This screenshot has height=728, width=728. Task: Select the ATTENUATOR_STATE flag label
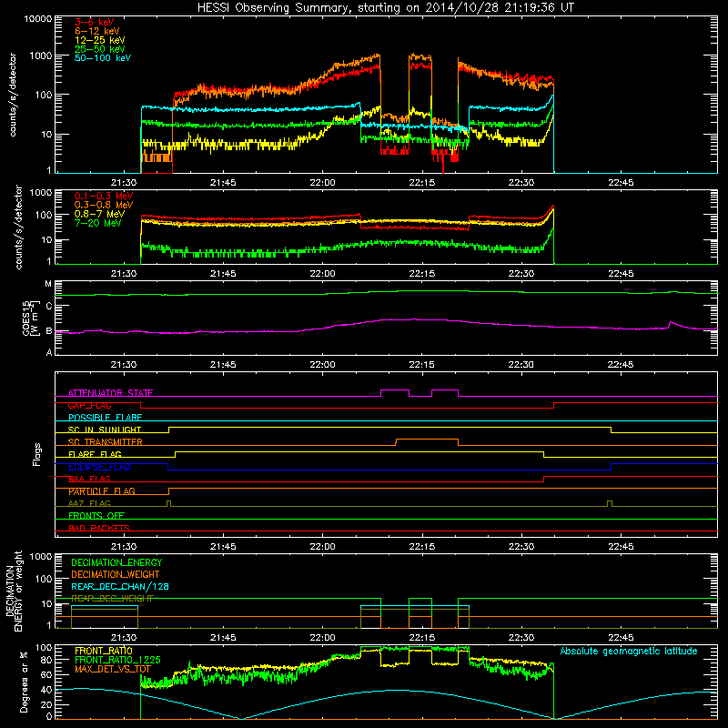pos(110,393)
